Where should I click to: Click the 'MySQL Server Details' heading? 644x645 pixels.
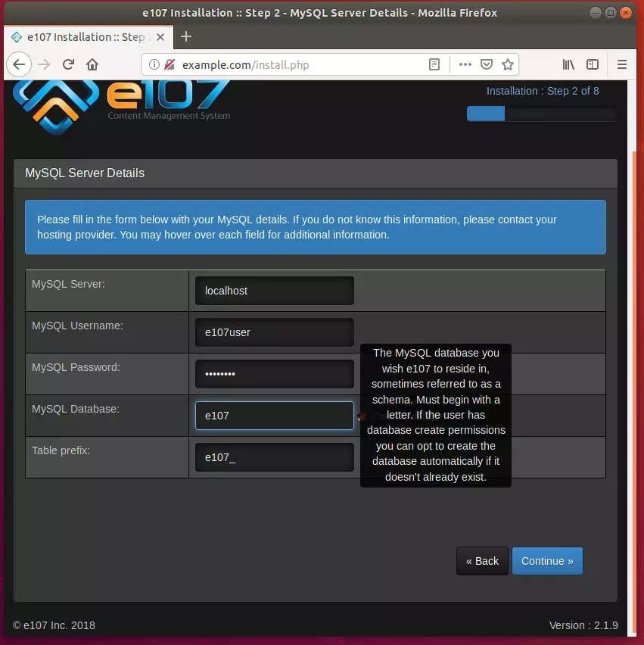click(x=85, y=173)
